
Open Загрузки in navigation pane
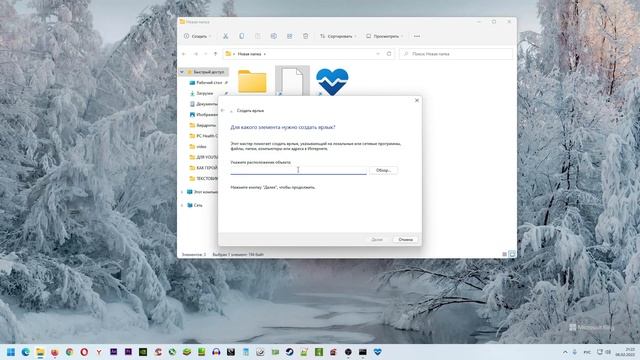point(204,93)
